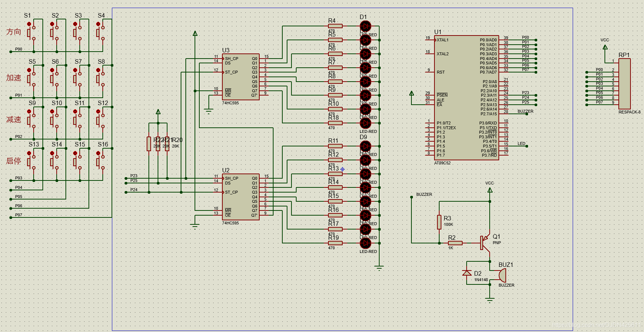This screenshot has height=332, width=644.
Task: Open the blog.csdn.net watermark link
Action: tap(596, 325)
